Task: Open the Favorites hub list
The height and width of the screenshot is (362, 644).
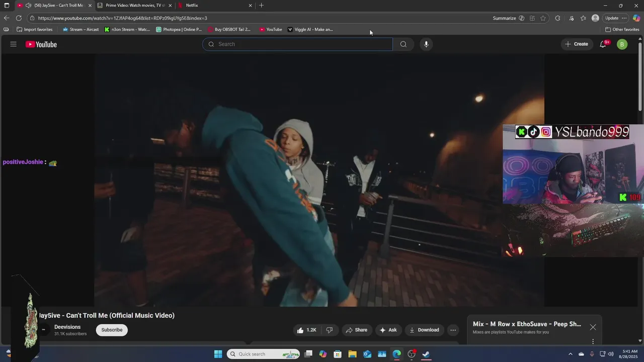Action: click(583, 18)
